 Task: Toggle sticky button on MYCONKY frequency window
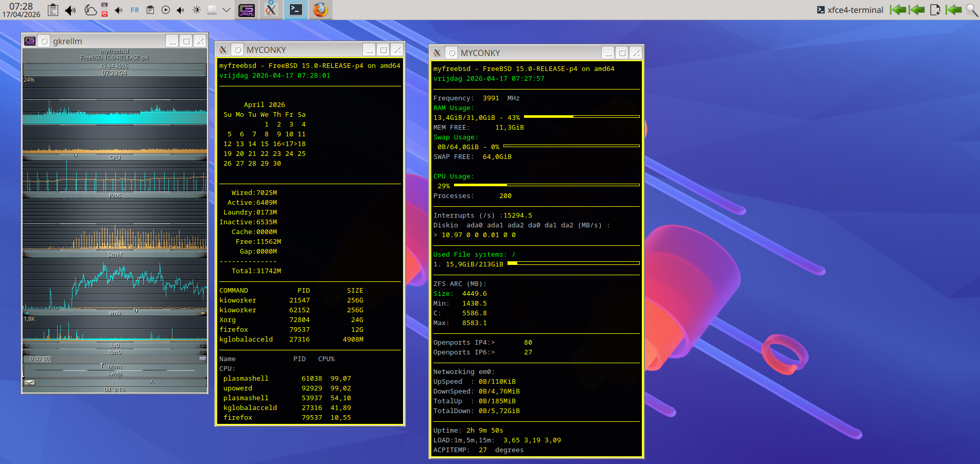tap(451, 53)
